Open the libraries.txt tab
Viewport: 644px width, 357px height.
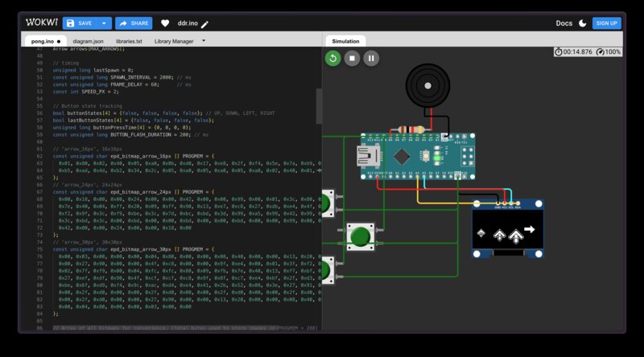coord(129,40)
